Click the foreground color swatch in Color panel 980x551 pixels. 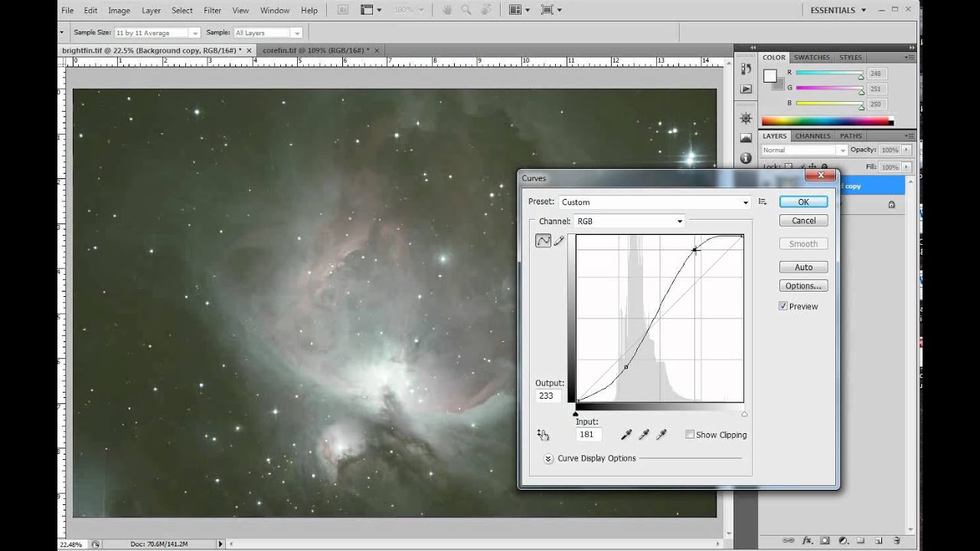click(769, 75)
